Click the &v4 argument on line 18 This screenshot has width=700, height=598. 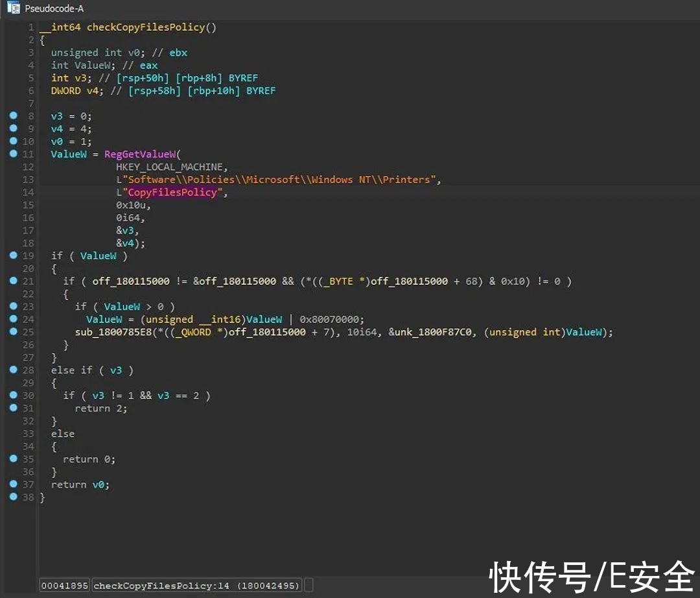click(125, 243)
